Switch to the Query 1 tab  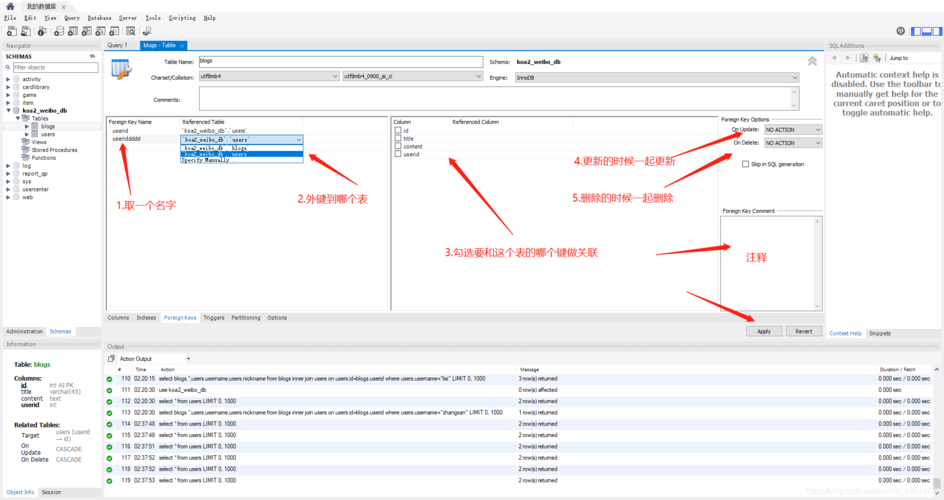click(117, 45)
